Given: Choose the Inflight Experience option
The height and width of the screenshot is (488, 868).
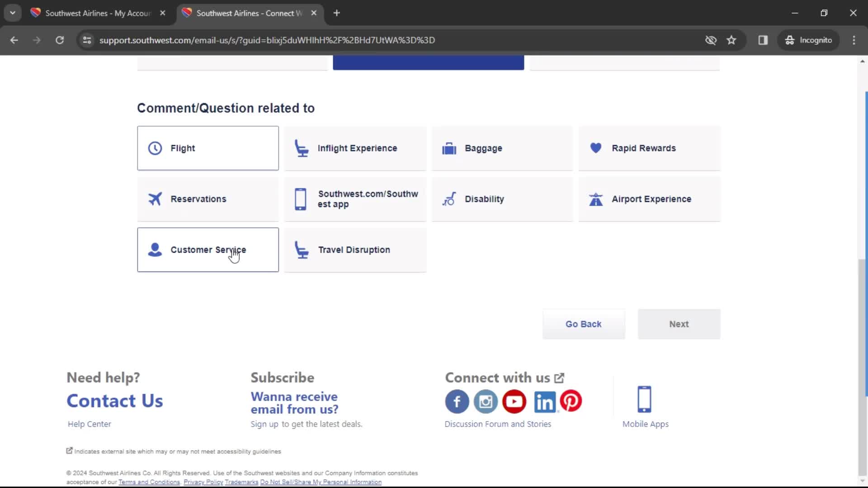Looking at the screenshot, I should pos(355,148).
